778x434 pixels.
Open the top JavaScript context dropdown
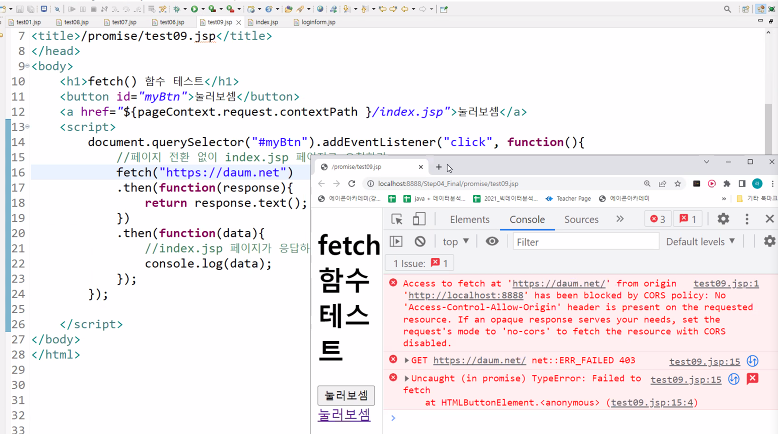tap(455, 242)
